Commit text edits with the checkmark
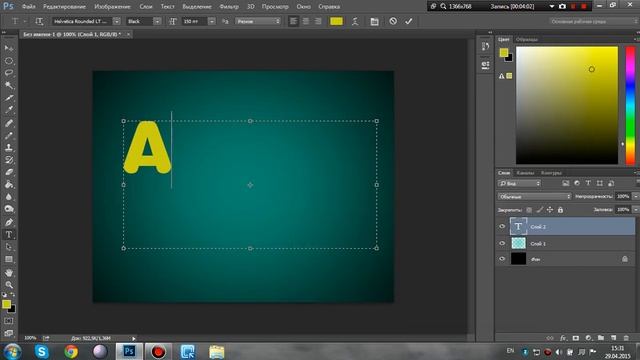 click(x=409, y=21)
